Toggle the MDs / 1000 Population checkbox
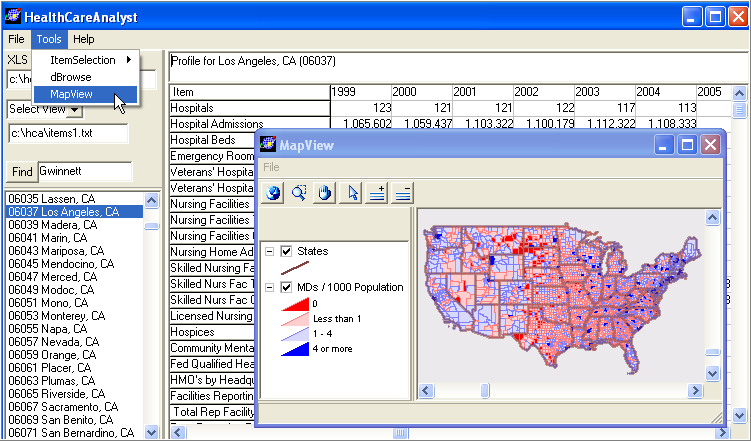This screenshot has height=441, width=751. point(287,288)
